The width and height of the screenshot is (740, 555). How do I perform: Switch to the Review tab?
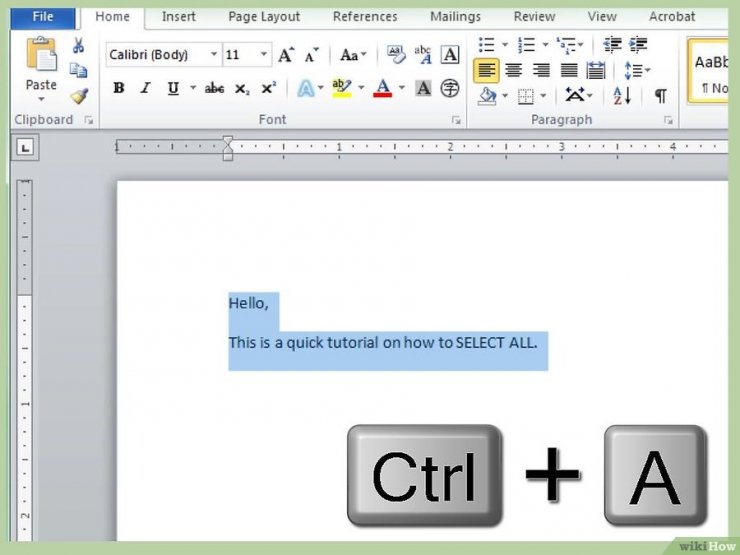pyautogui.click(x=534, y=17)
